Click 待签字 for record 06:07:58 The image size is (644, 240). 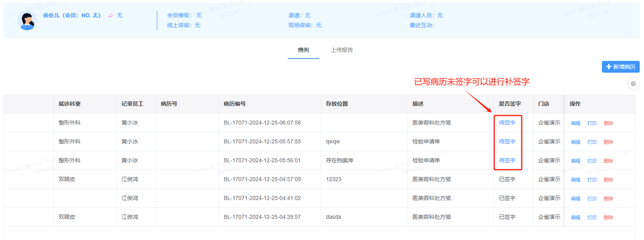[507, 123]
